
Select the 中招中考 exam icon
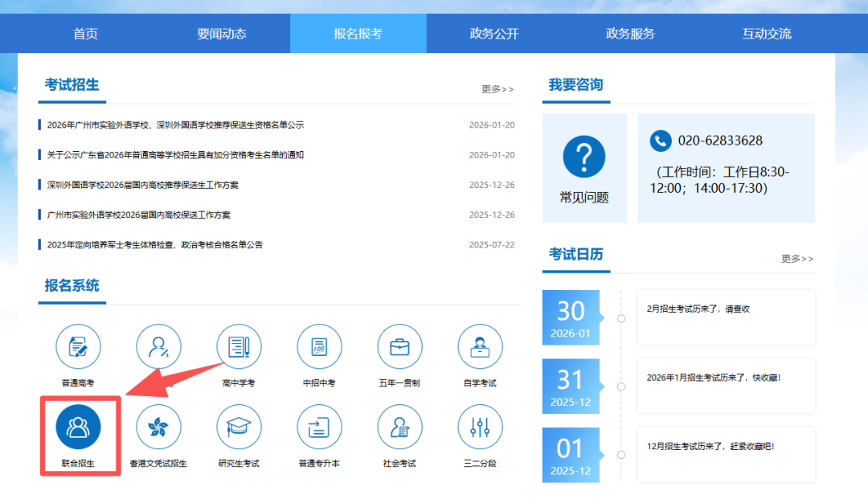[319, 347]
